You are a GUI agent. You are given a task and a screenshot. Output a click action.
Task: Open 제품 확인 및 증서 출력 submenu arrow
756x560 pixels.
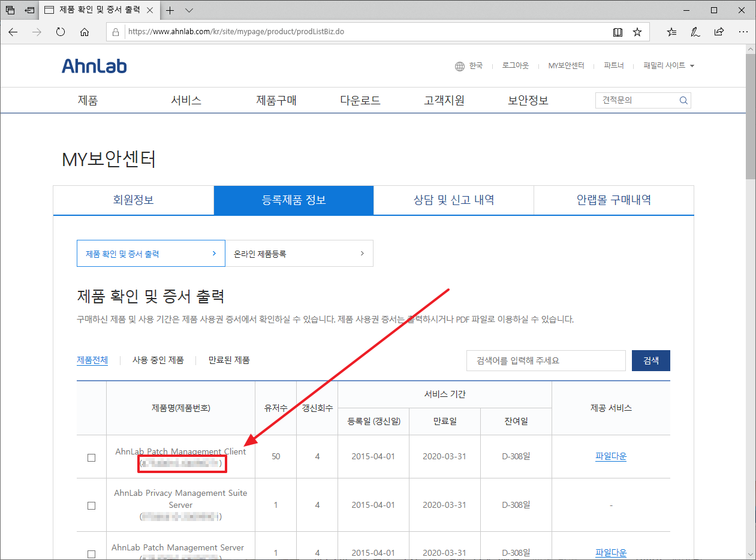pyautogui.click(x=214, y=254)
